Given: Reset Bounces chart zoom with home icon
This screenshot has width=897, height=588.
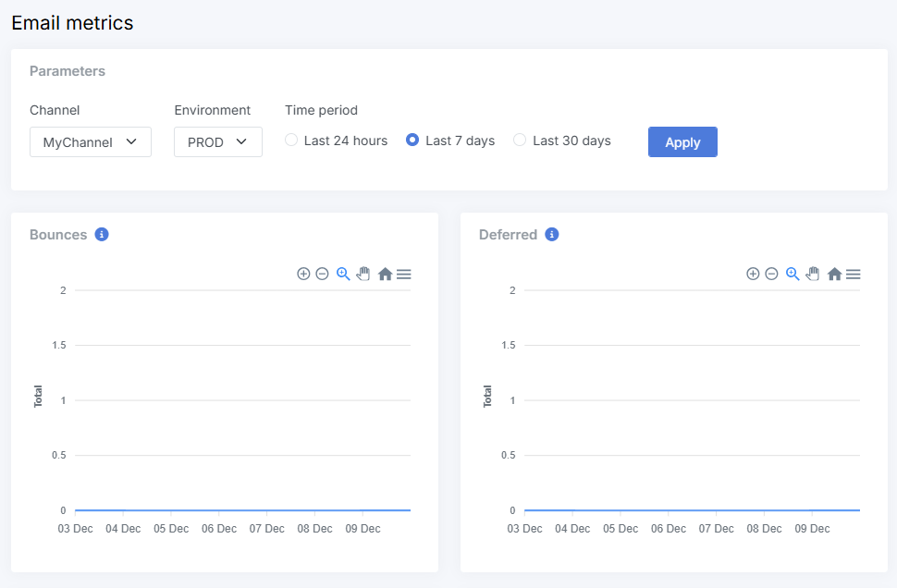Looking at the screenshot, I should click(x=385, y=274).
